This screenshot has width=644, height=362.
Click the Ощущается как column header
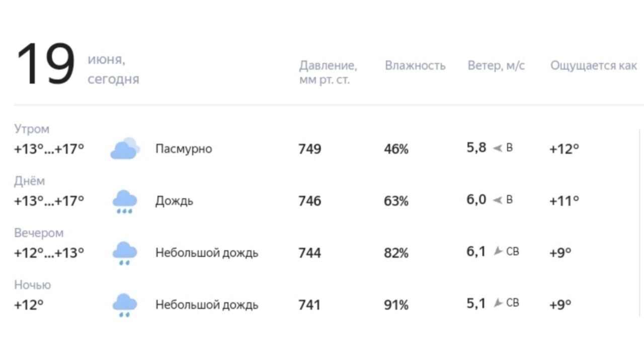click(x=594, y=66)
